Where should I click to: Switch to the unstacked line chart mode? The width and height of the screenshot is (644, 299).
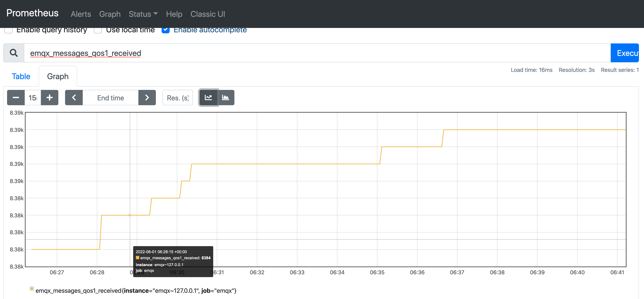[208, 98]
